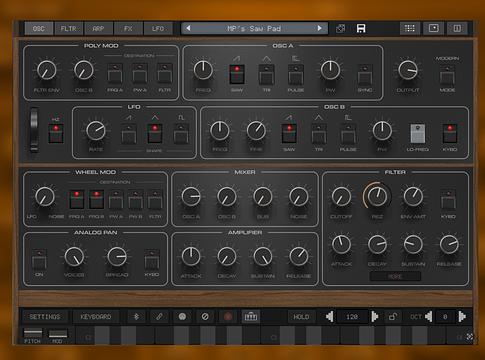Toggle Wheel Mod FLTR destination
The width and height of the screenshot is (485, 360).
coord(155,199)
